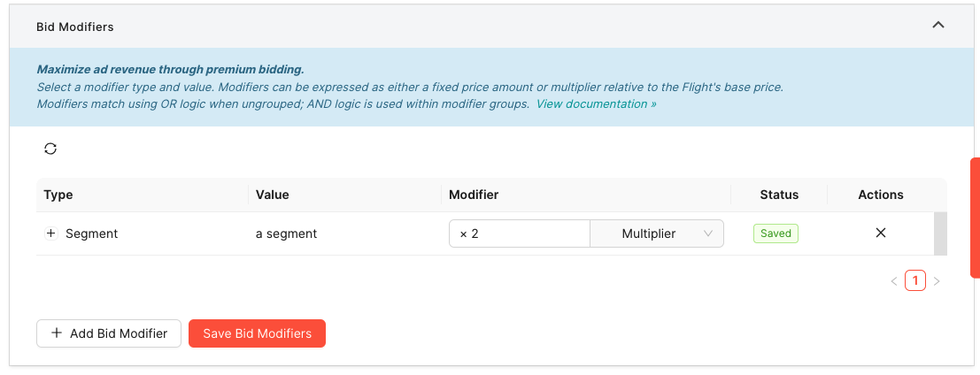
Task: Select the 'a segment' value cell
Action: pyautogui.click(x=286, y=233)
